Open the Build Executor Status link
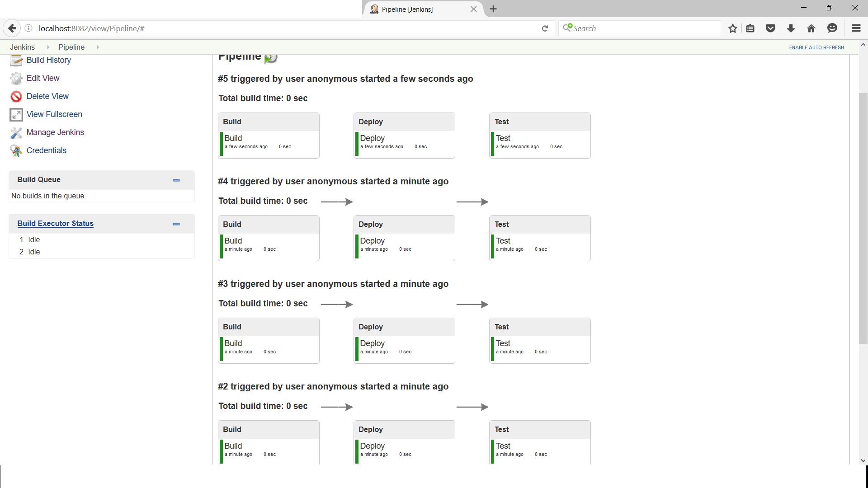This screenshot has width=868, height=488. (55, 223)
